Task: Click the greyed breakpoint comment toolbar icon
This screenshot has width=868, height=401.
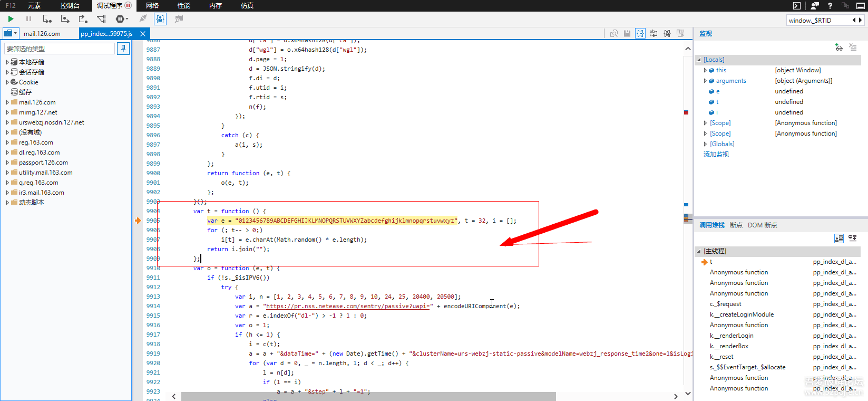Action: click(x=179, y=19)
